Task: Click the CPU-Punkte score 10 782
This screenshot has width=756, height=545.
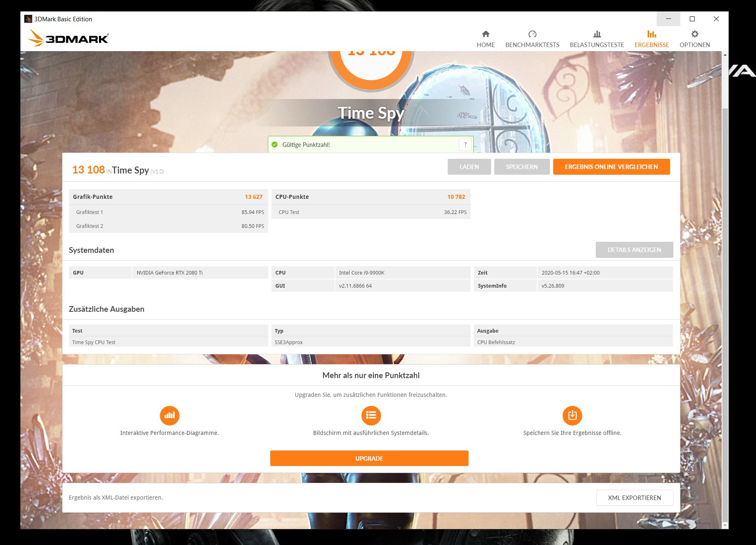Action: tap(456, 197)
